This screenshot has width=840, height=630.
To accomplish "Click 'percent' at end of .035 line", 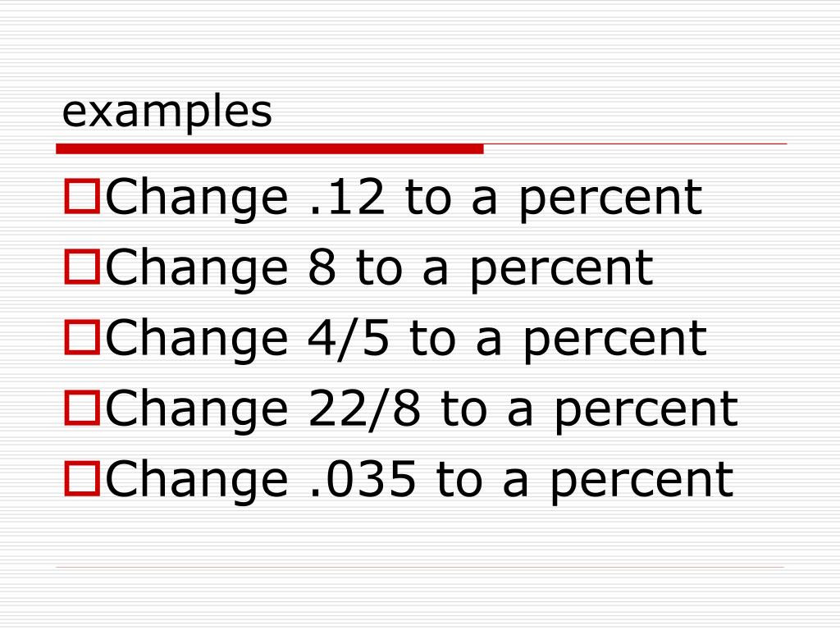I will pyautogui.click(x=641, y=482).
